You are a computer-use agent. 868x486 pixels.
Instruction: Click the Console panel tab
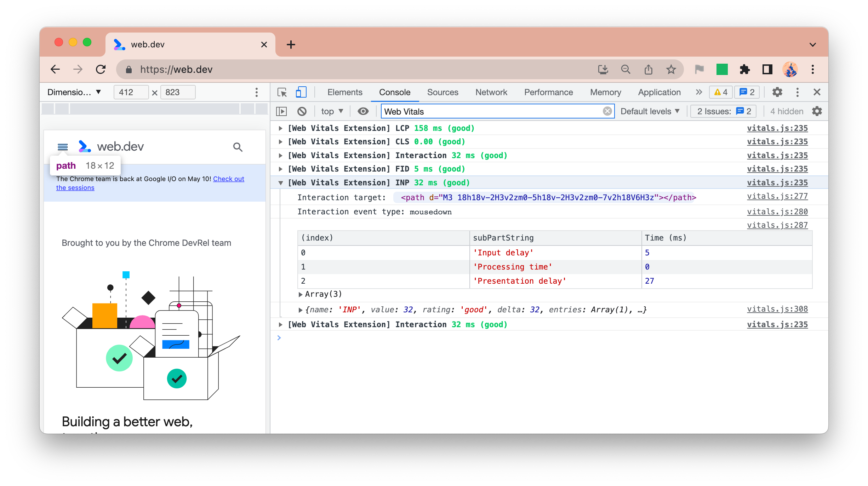pyautogui.click(x=394, y=92)
